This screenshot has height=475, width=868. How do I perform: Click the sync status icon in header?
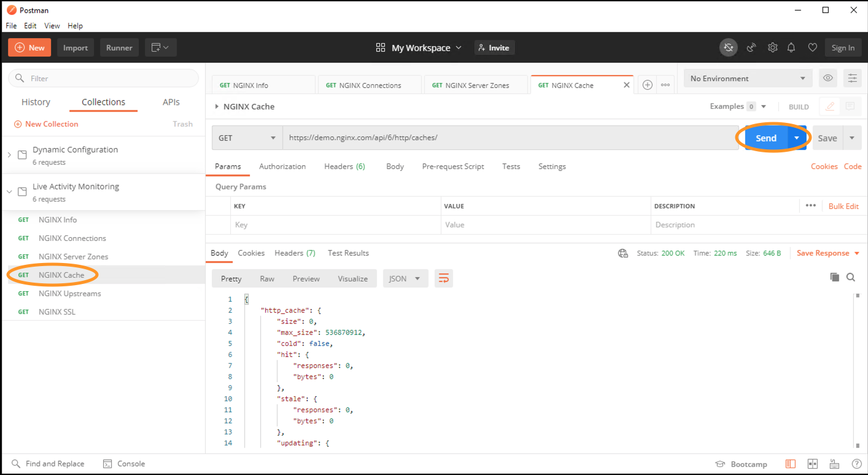tap(729, 47)
